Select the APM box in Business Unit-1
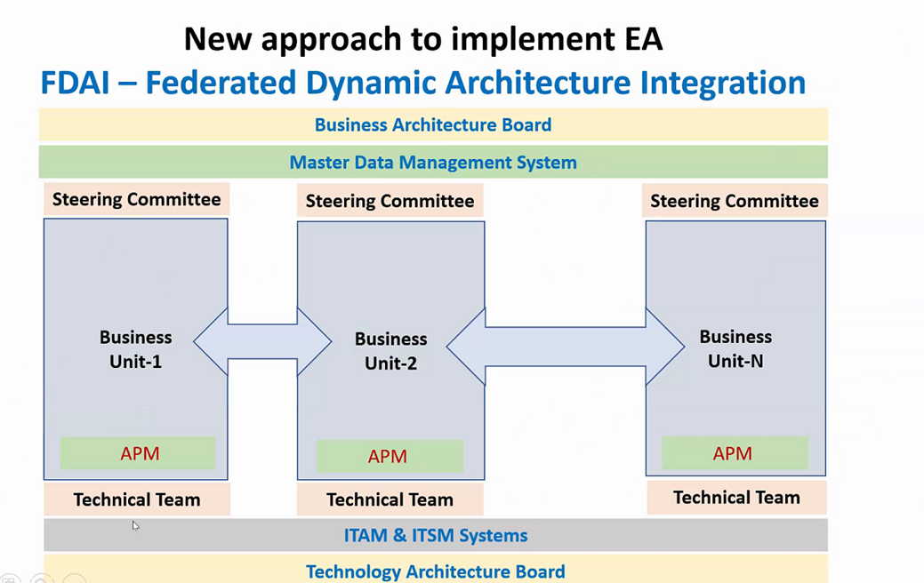This screenshot has height=583, width=924. [x=138, y=453]
